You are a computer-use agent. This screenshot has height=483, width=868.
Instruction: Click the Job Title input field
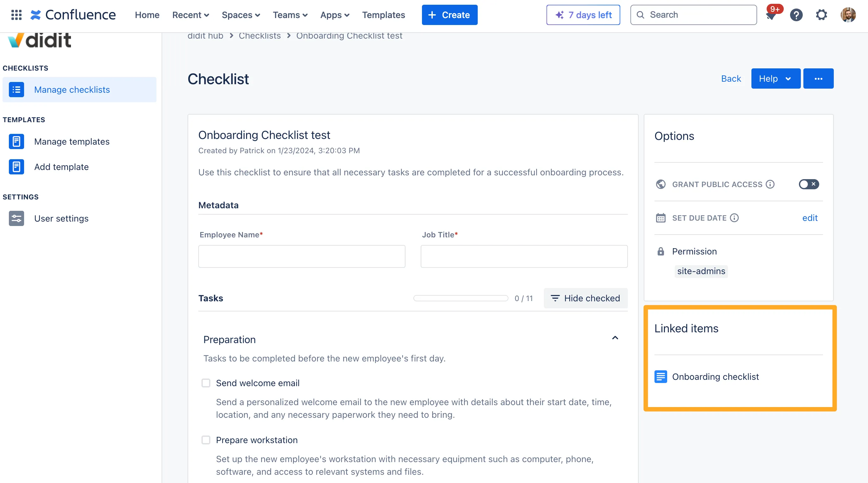524,256
